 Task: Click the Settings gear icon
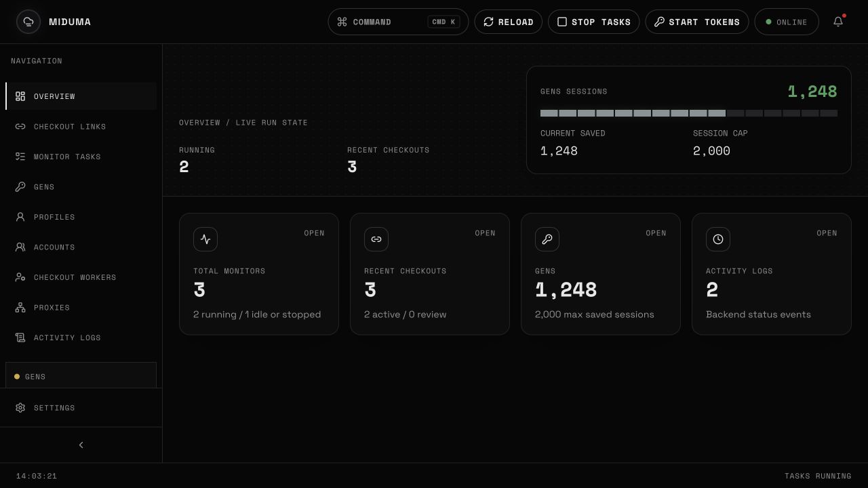click(x=20, y=408)
